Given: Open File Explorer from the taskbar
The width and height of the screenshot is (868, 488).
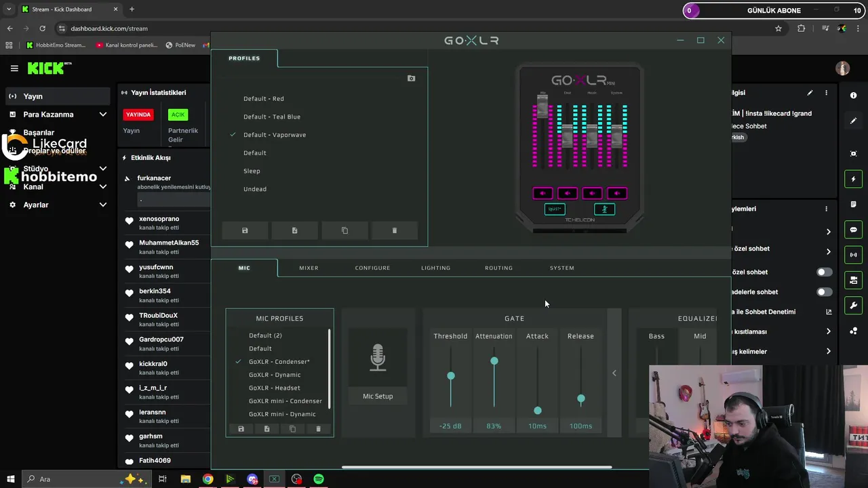Looking at the screenshot, I should [x=185, y=479].
